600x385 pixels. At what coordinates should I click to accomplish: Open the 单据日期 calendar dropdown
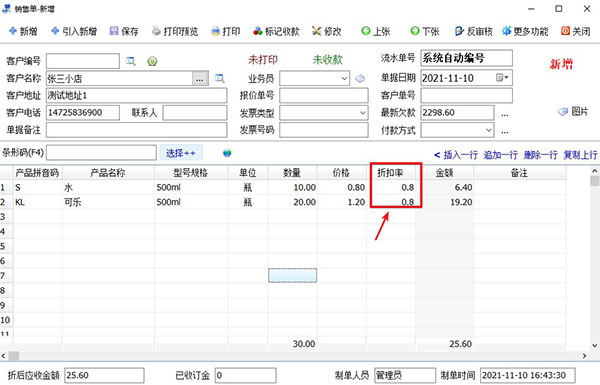point(502,78)
